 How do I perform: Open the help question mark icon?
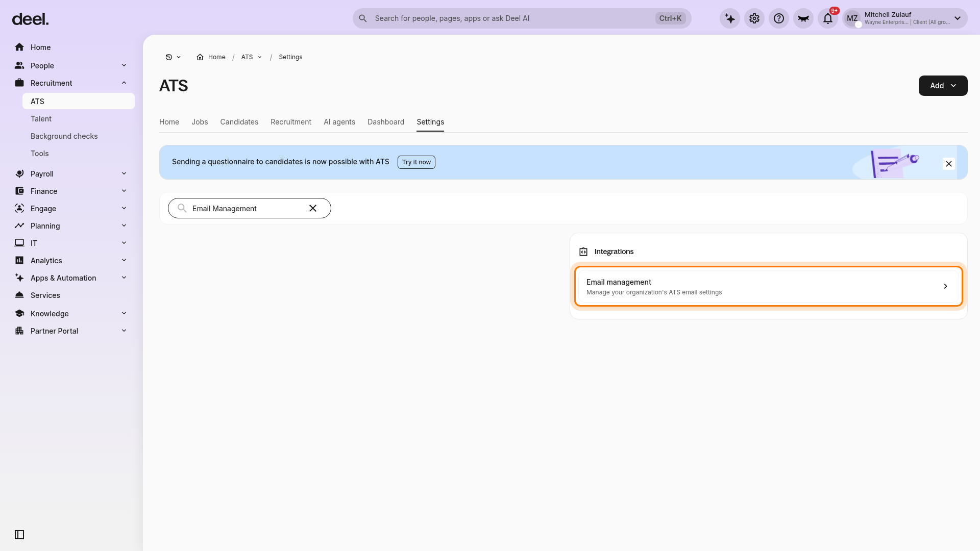779,18
